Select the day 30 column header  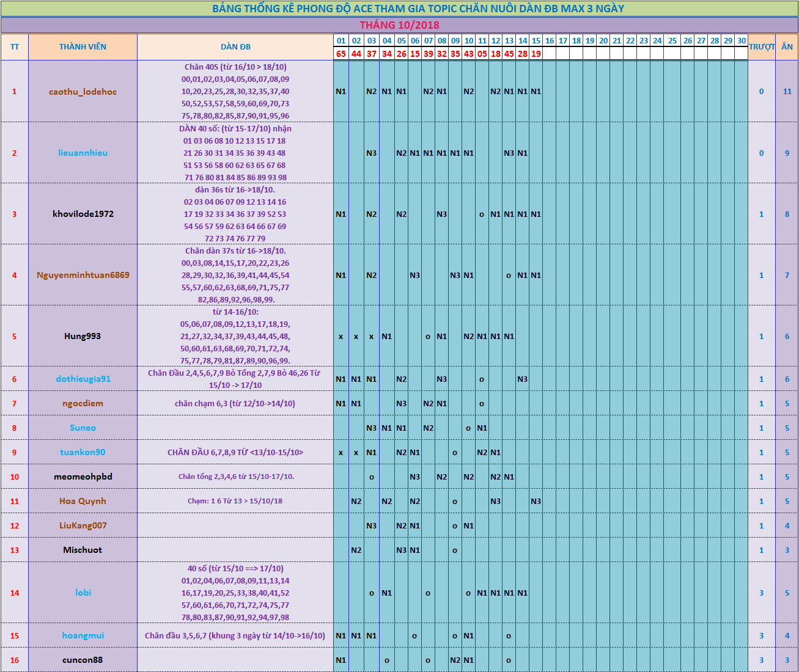741,41
